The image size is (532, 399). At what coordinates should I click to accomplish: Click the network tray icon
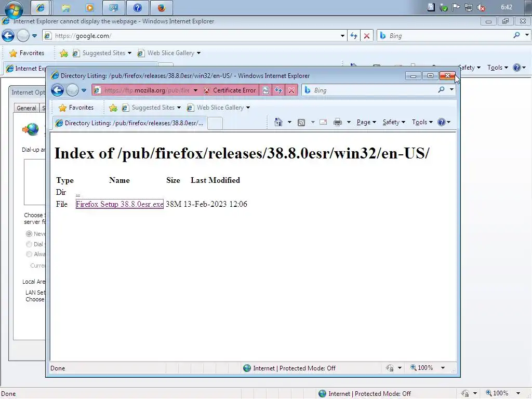[469, 7]
